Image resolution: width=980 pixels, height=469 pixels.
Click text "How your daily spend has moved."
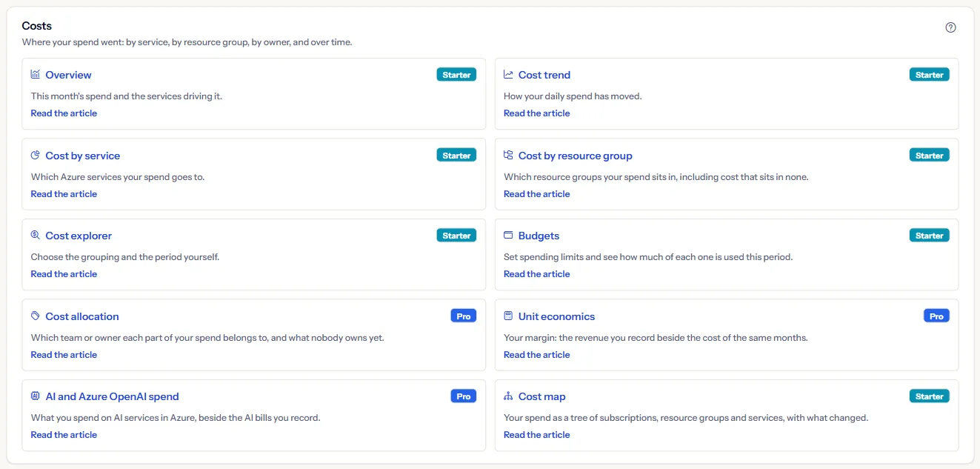[x=573, y=96]
